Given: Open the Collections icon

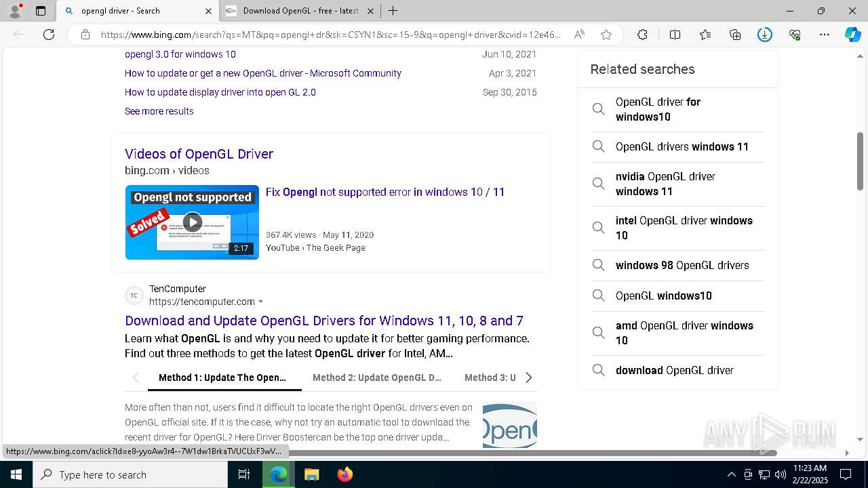Looking at the screenshot, I should [735, 35].
